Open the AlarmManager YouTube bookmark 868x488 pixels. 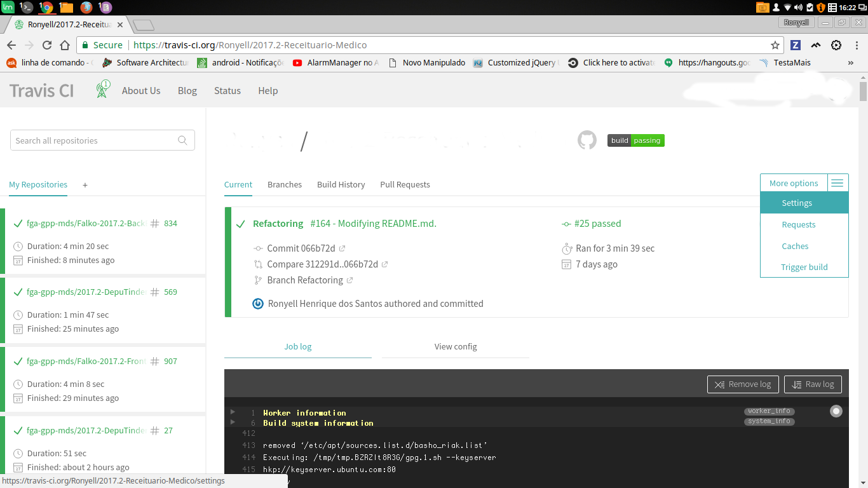click(x=336, y=63)
